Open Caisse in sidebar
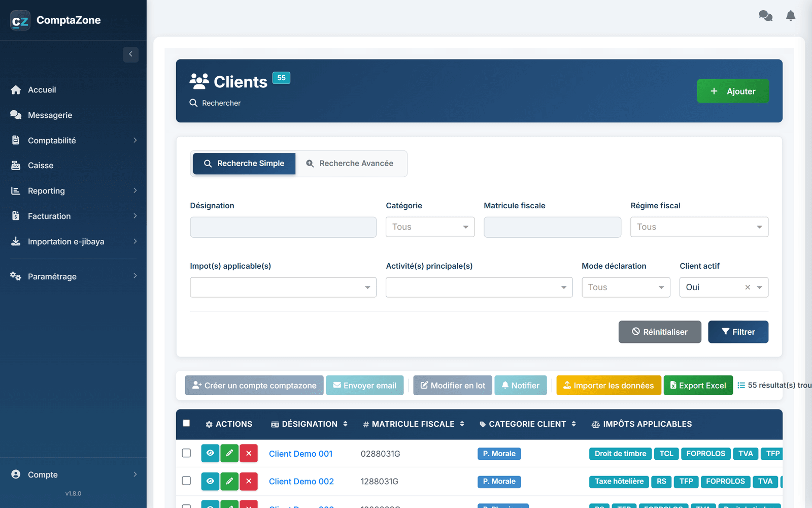The height and width of the screenshot is (508, 812). (x=73, y=166)
